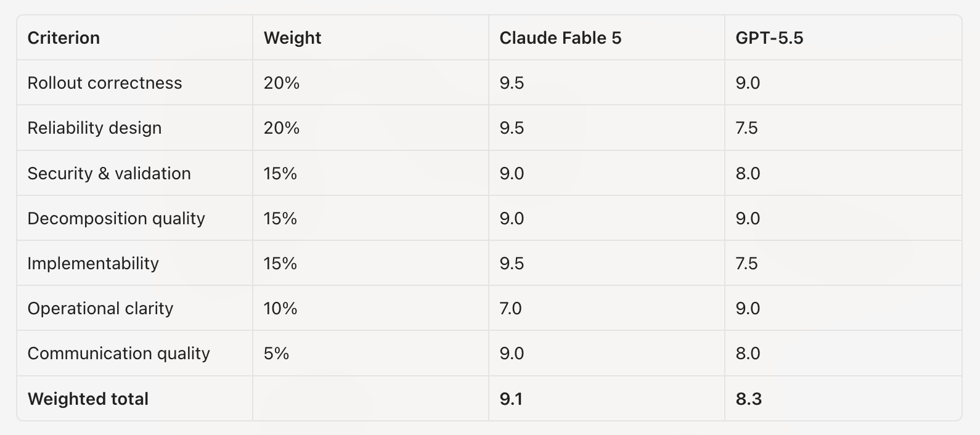Select the 9.1 weighted total score
The image size is (980, 435).
(511, 399)
